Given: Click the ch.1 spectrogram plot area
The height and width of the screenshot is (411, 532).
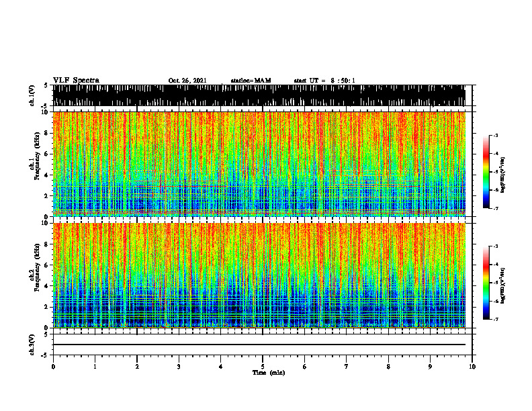Looking at the screenshot, I should click(x=259, y=164).
